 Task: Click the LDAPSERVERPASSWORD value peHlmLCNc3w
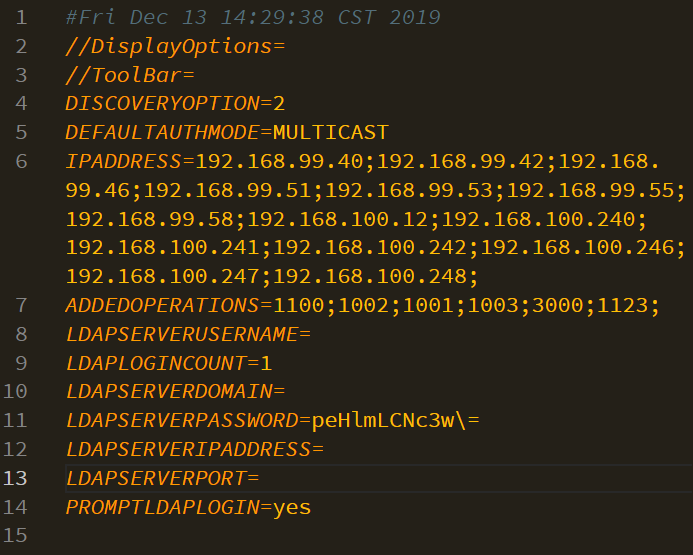pos(383,420)
